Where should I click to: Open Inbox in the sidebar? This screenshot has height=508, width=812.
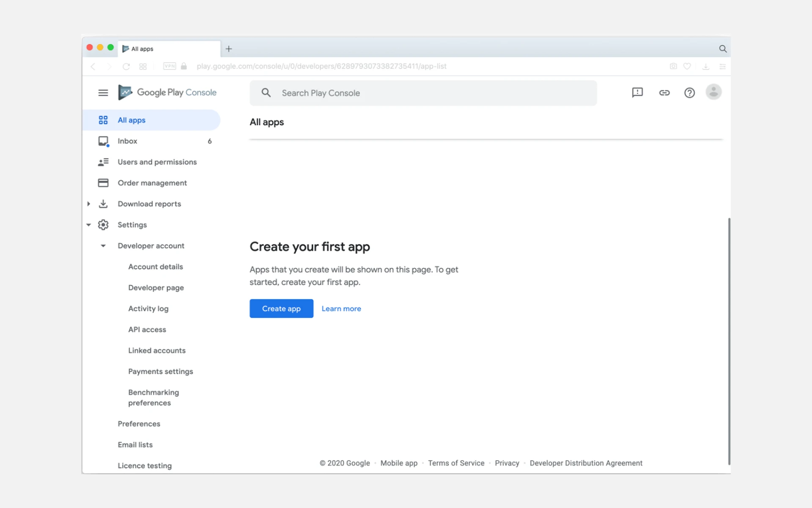tap(127, 141)
